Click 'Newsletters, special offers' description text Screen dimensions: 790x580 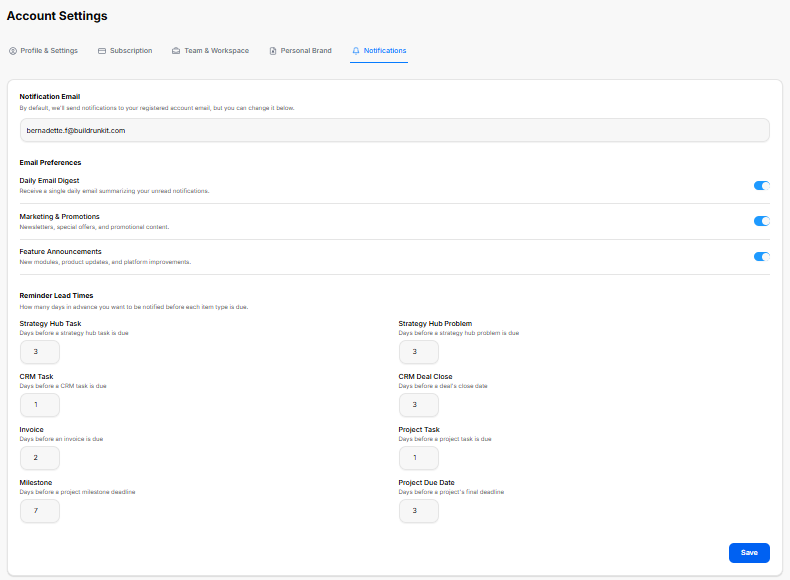[x=94, y=227]
